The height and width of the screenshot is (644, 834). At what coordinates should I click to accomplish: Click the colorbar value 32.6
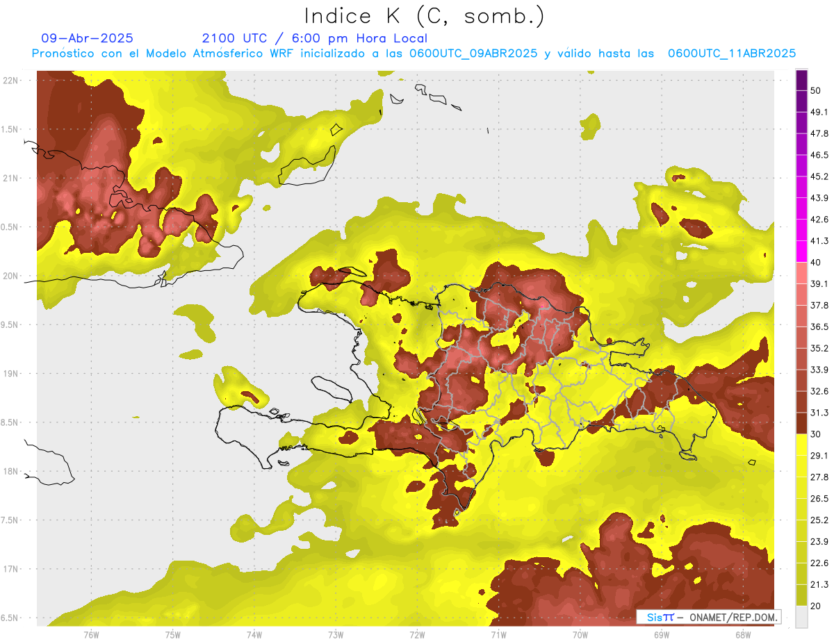(x=819, y=391)
